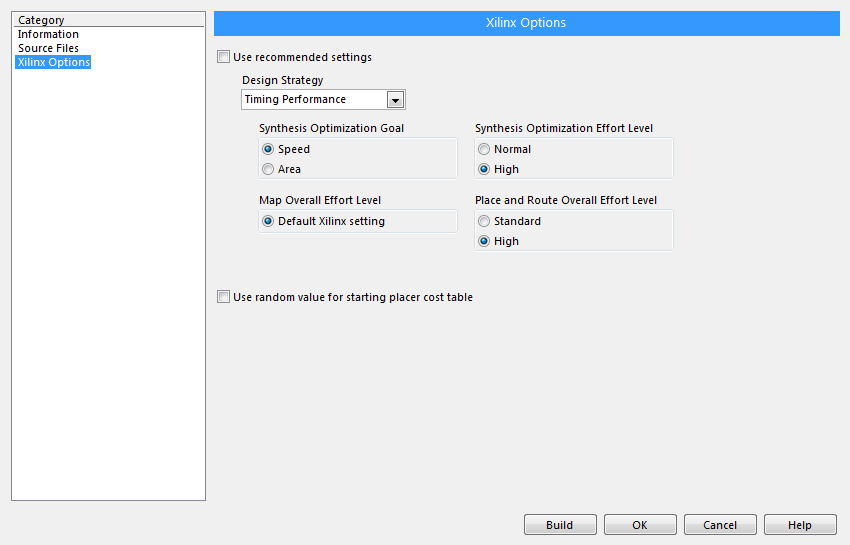Image resolution: width=850 pixels, height=545 pixels.
Task: Click the Category list header
Action: click(108, 20)
